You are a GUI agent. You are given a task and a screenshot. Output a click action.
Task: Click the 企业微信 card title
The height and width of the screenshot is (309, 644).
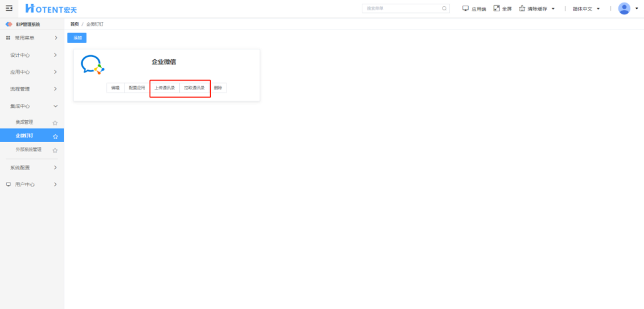(164, 62)
